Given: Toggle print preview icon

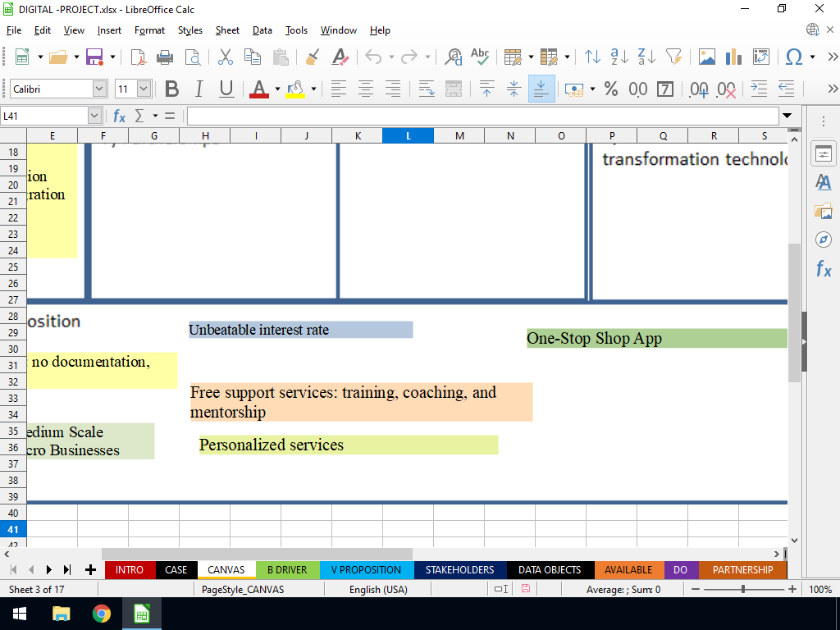Looking at the screenshot, I should tap(192, 57).
